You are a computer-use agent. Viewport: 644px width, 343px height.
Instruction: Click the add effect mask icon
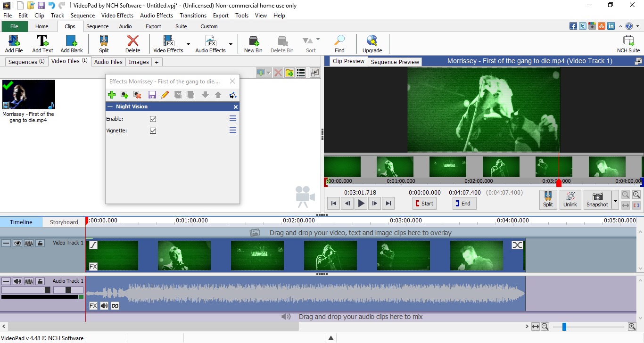point(124,95)
